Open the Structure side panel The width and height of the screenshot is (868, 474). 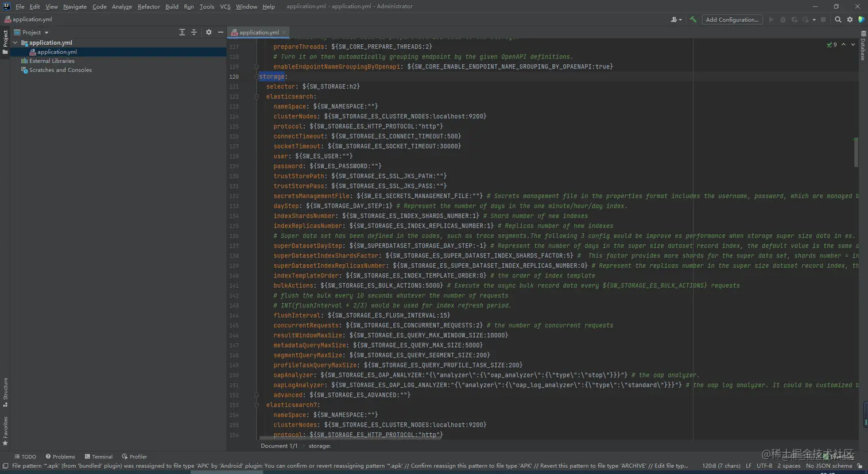click(5, 392)
